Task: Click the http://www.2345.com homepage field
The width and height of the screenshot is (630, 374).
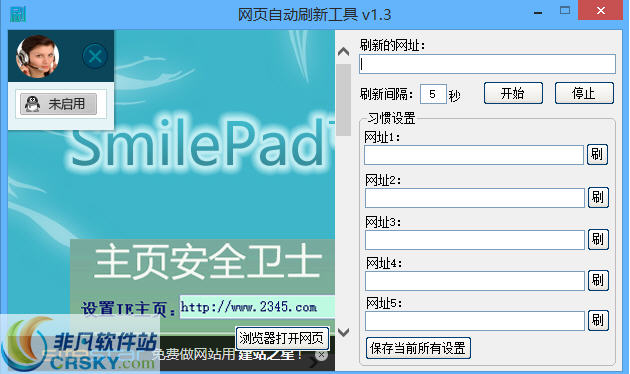Action: point(257,307)
